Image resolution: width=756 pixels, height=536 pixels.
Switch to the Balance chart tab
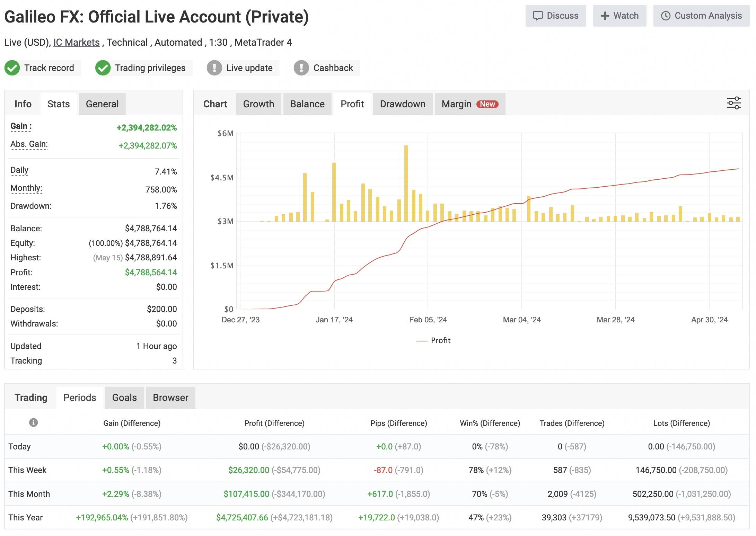click(x=307, y=104)
